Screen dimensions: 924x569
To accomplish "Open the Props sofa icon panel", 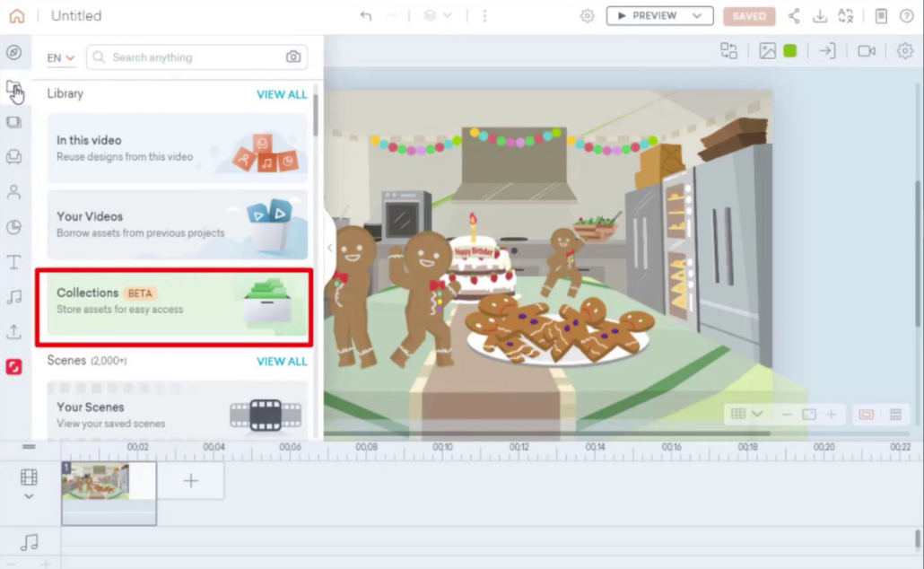I will click(13, 157).
